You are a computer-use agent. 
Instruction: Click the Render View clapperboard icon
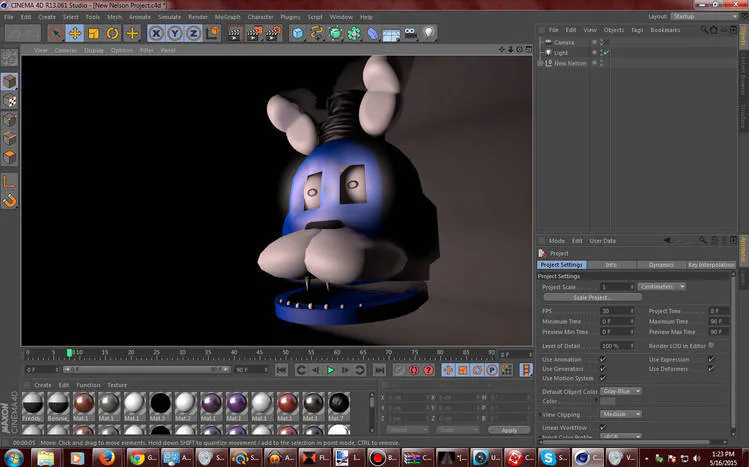click(234, 33)
